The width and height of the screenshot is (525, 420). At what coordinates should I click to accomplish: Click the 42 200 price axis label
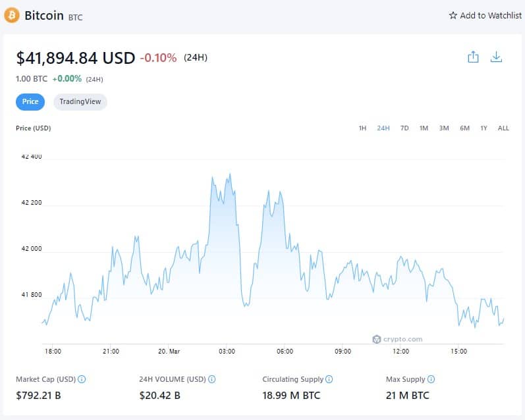[x=32, y=203]
